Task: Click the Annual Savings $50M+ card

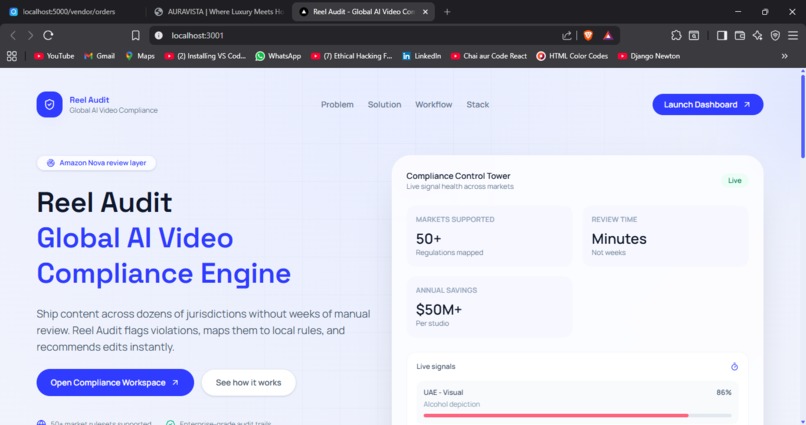Action: [489, 307]
